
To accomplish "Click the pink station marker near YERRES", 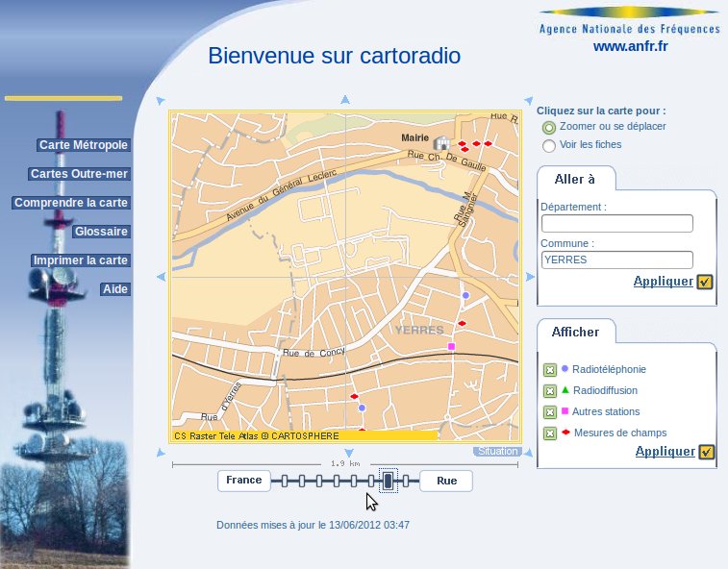I will pyautogui.click(x=451, y=346).
